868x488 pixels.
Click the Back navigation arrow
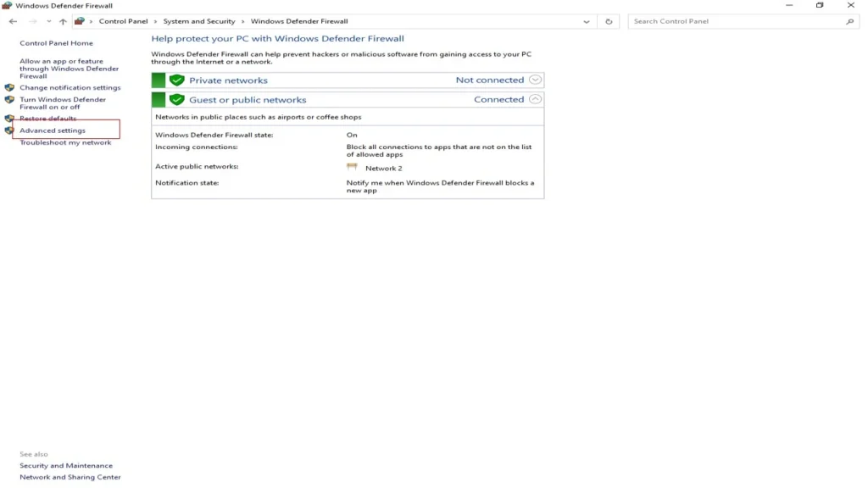click(13, 21)
